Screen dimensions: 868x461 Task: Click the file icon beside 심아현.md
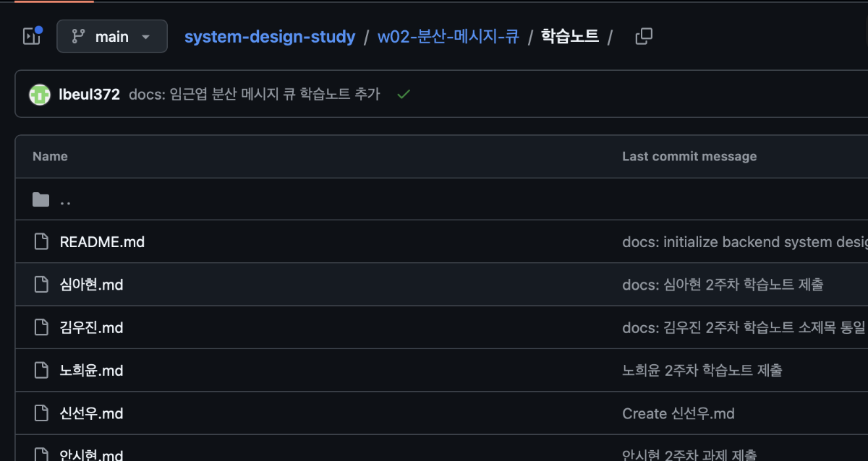[x=41, y=285]
